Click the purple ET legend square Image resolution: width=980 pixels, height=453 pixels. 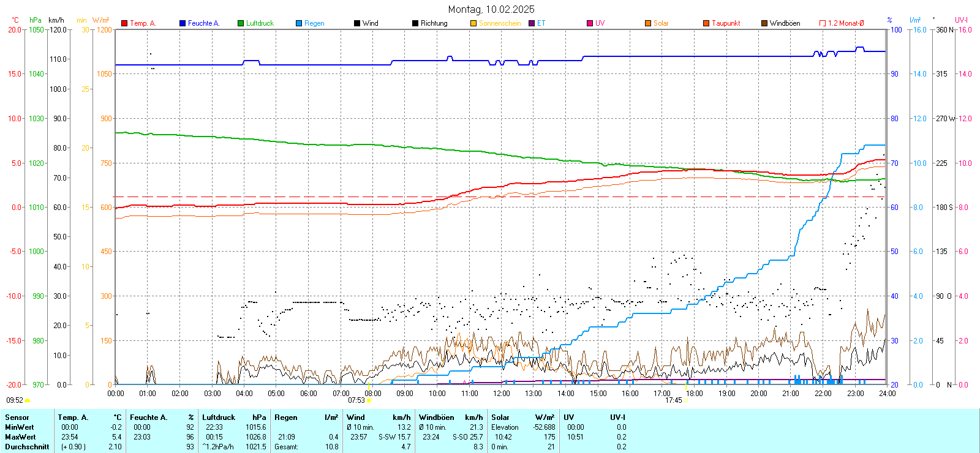click(x=532, y=23)
